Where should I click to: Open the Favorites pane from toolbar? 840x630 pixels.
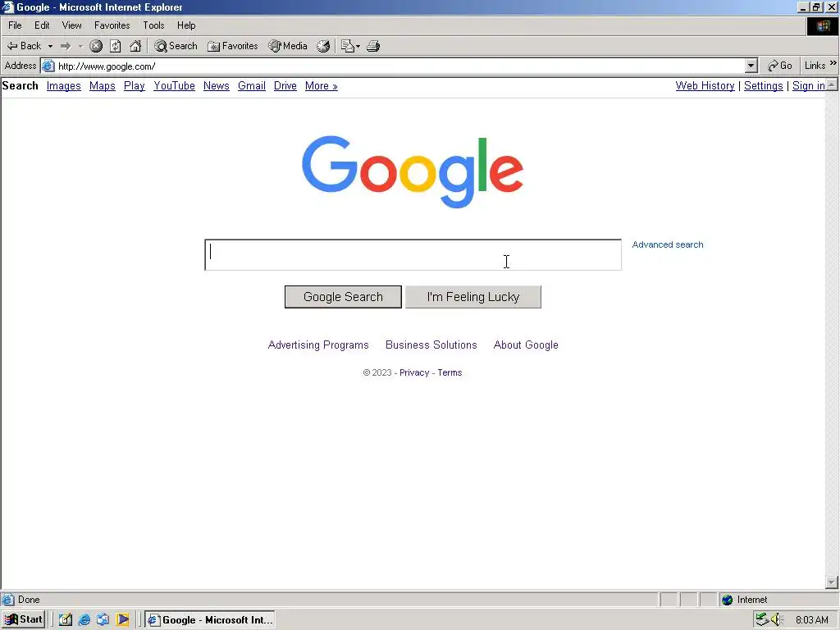(232, 46)
